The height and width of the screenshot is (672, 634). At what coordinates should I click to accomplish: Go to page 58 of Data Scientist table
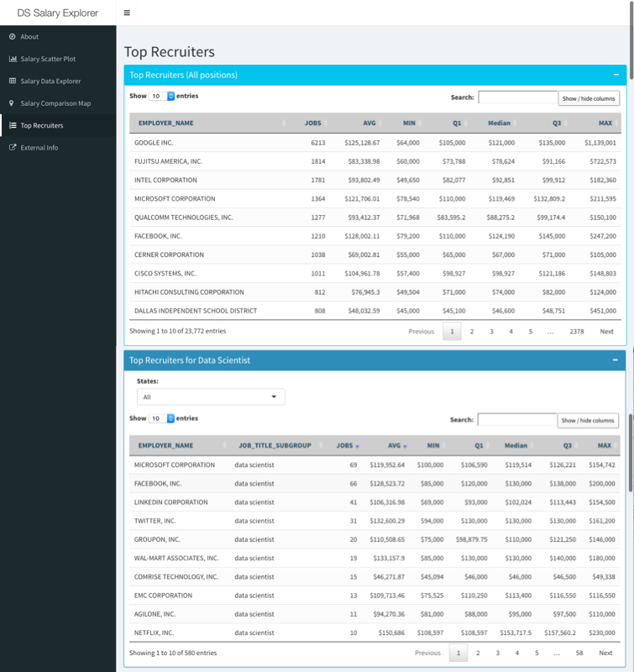(x=579, y=653)
